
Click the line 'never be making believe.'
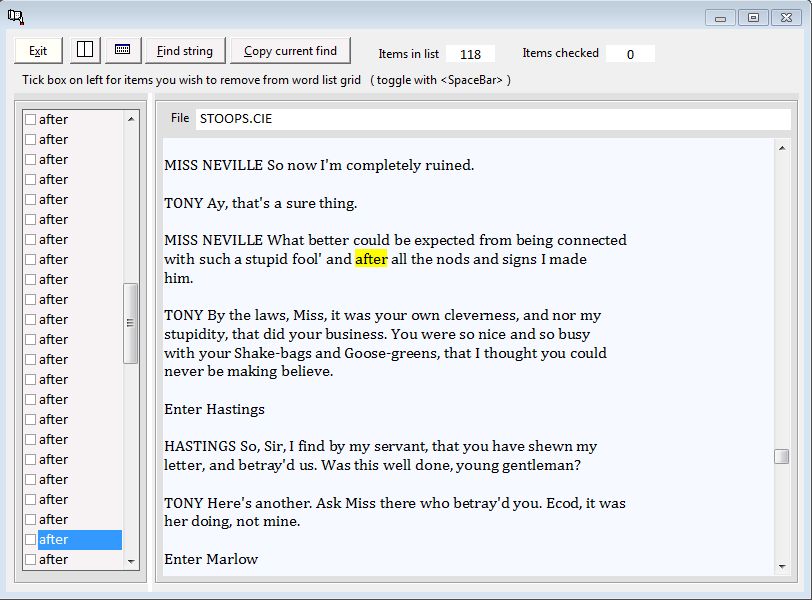(x=249, y=372)
